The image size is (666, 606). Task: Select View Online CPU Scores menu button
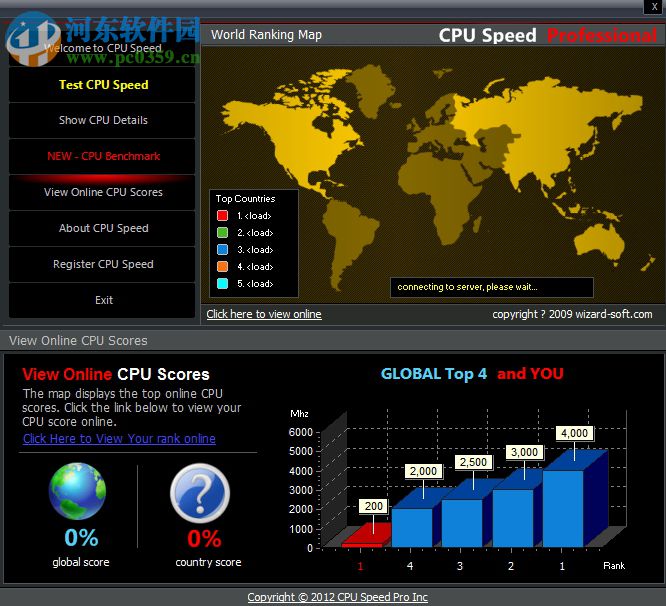coord(102,192)
